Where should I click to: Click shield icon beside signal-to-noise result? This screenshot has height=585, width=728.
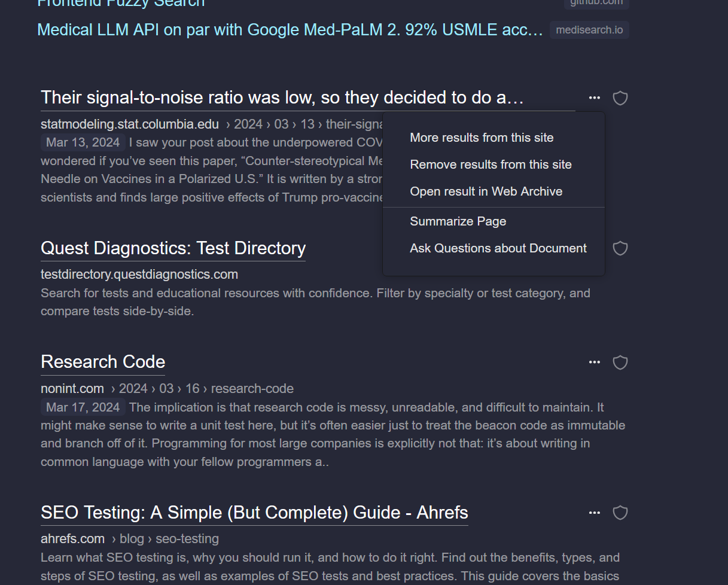pos(620,98)
